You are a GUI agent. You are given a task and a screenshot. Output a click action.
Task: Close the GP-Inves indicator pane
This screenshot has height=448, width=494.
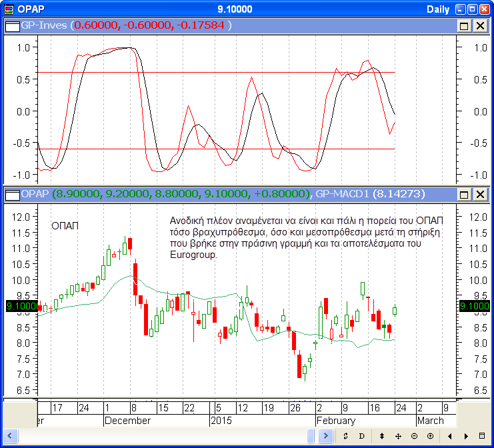pyautogui.click(x=480, y=25)
